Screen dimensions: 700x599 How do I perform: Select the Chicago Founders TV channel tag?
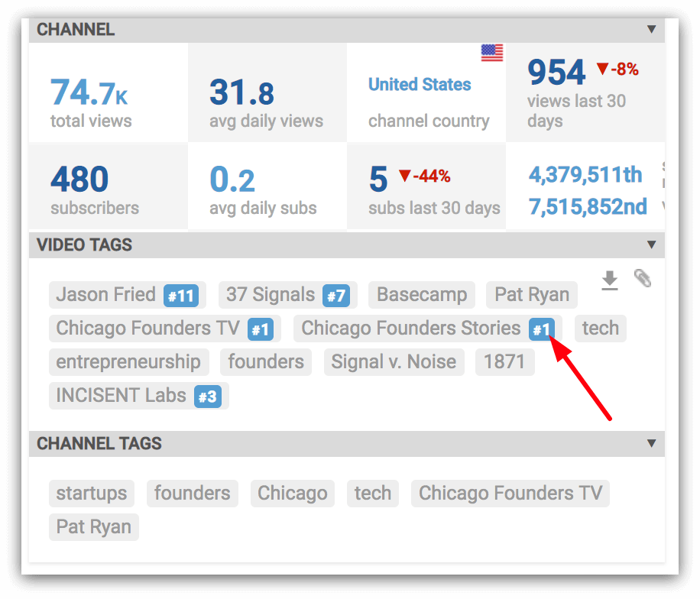[510, 494]
